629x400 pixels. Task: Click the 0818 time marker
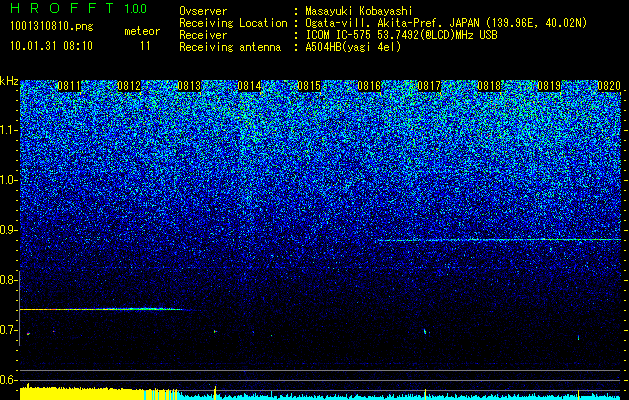point(489,86)
